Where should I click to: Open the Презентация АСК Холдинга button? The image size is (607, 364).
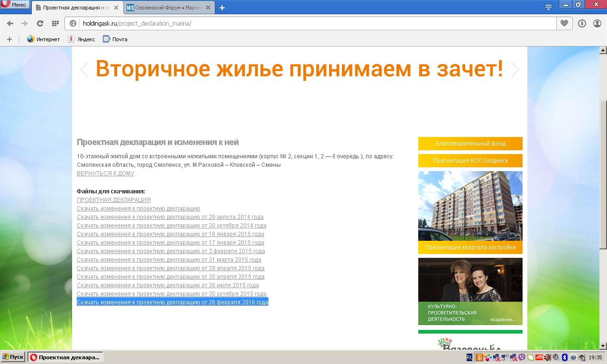pos(470,161)
